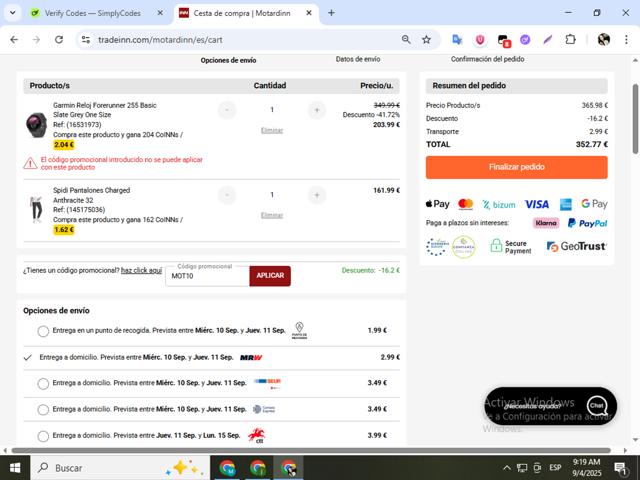Switch to Verify Codes SimplyCodes tab

[92, 13]
